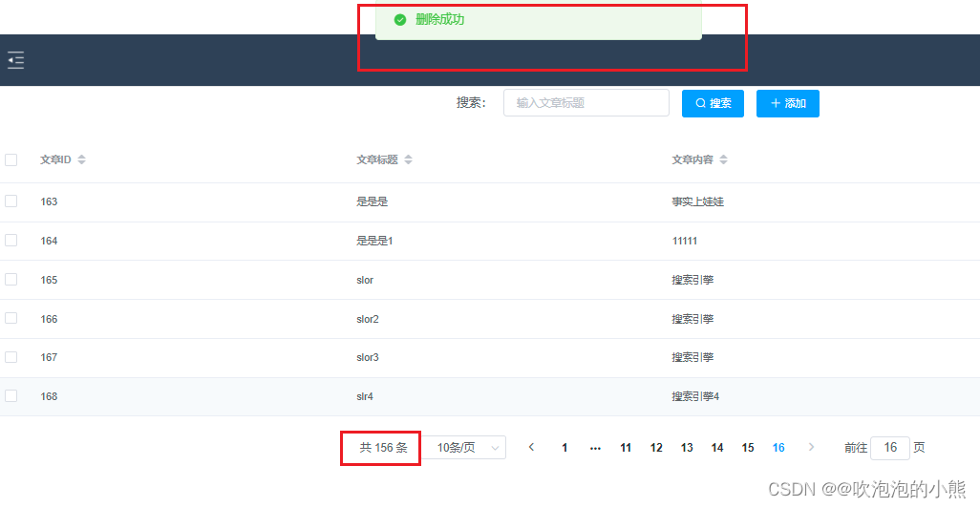Sort by 文章标题 column sort arrows
The height and width of the screenshot is (508, 980).
pos(408,160)
